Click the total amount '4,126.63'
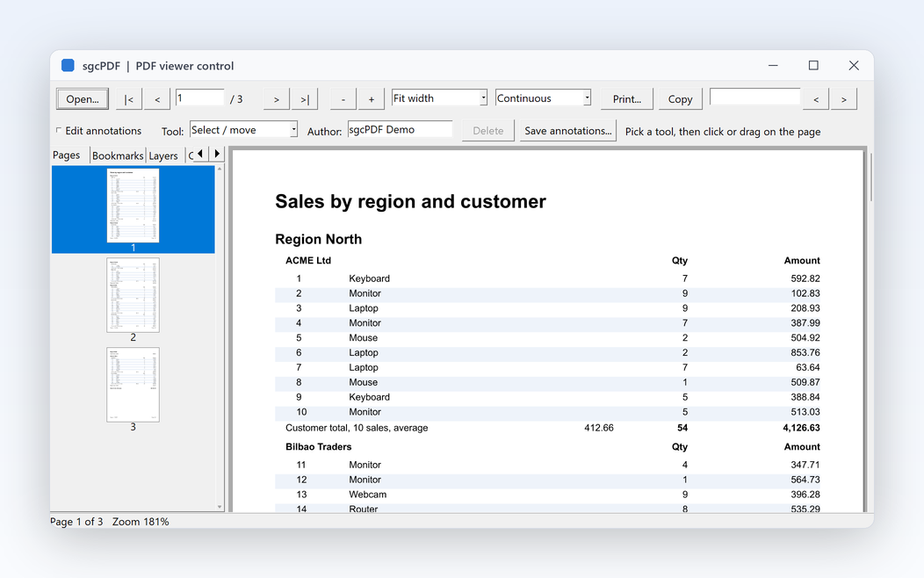The height and width of the screenshot is (578, 924). tap(801, 428)
